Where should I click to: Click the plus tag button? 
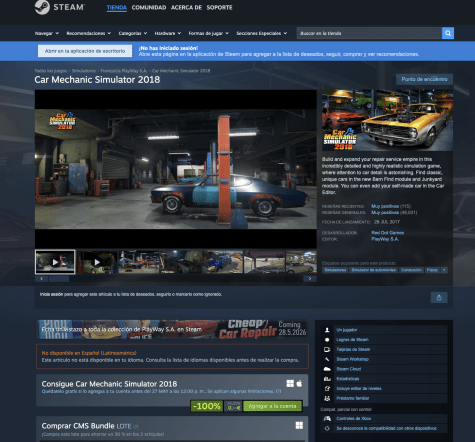444,270
